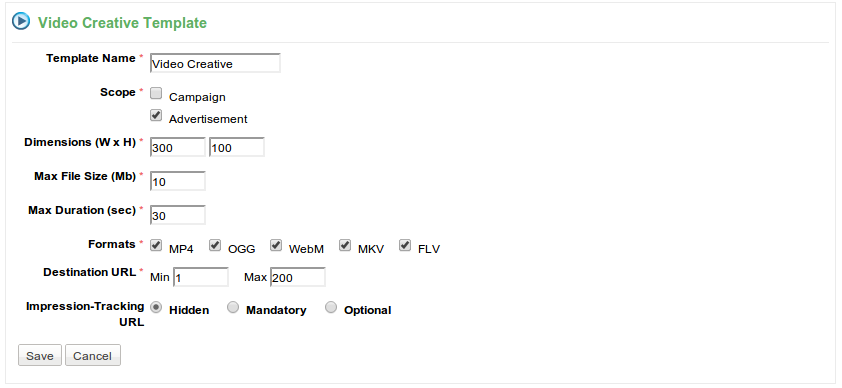Choose the Optional impression-tracking radio button
Viewport: 842px width, 388px height.
(331, 308)
